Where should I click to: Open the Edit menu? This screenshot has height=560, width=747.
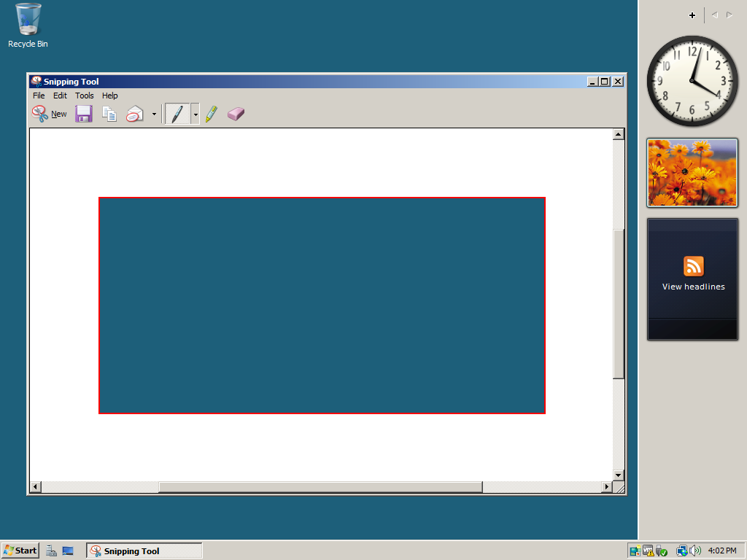click(60, 96)
